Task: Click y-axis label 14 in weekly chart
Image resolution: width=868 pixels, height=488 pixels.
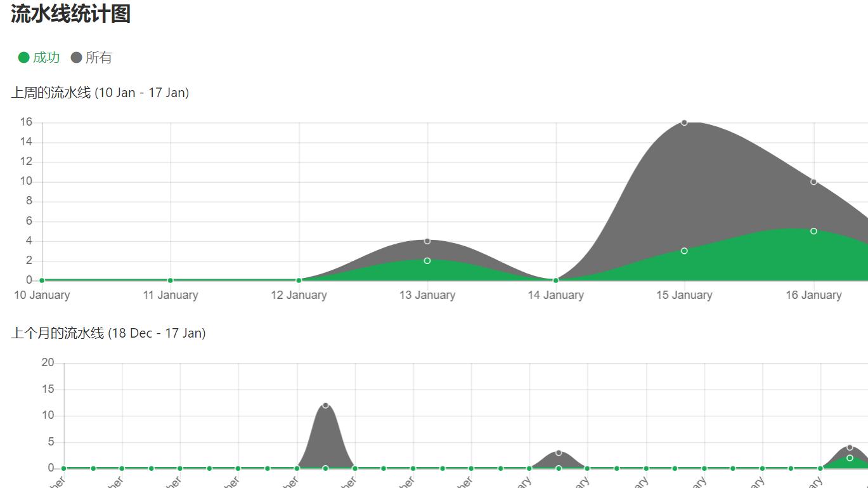Action: point(26,142)
